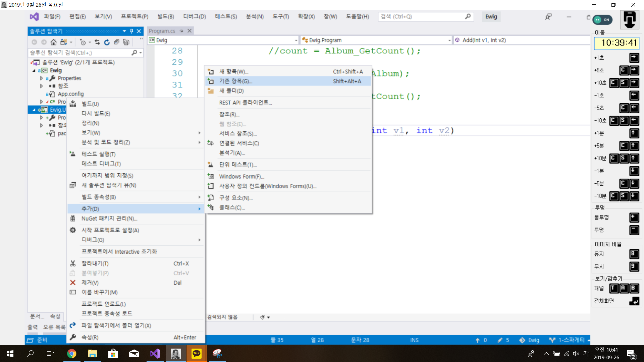Open the 디버그(D) menu in menu bar
Image resolution: width=644 pixels, height=362 pixels.
tap(194, 16)
